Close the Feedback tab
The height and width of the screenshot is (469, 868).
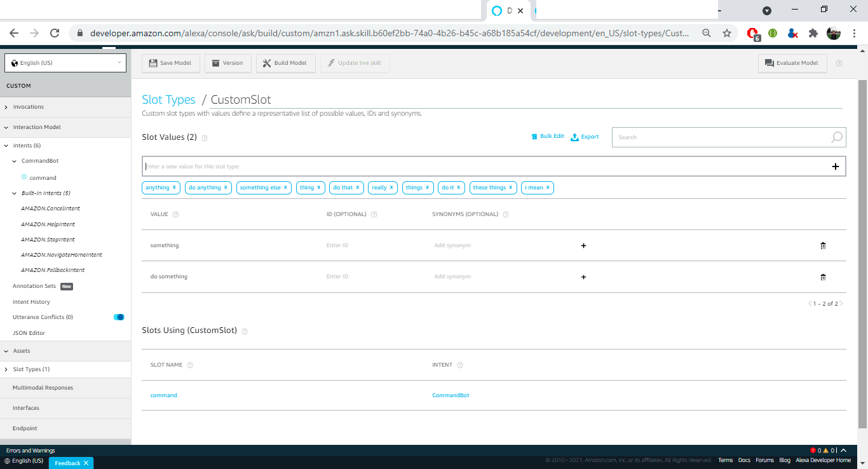(x=86, y=463)
